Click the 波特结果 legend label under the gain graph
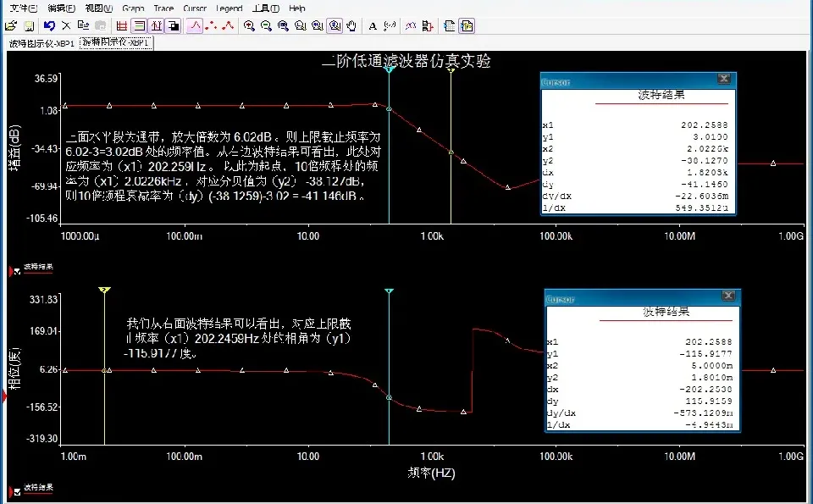Image resolution: width=813 pixels, height=504 pixels. pos(38,267)
